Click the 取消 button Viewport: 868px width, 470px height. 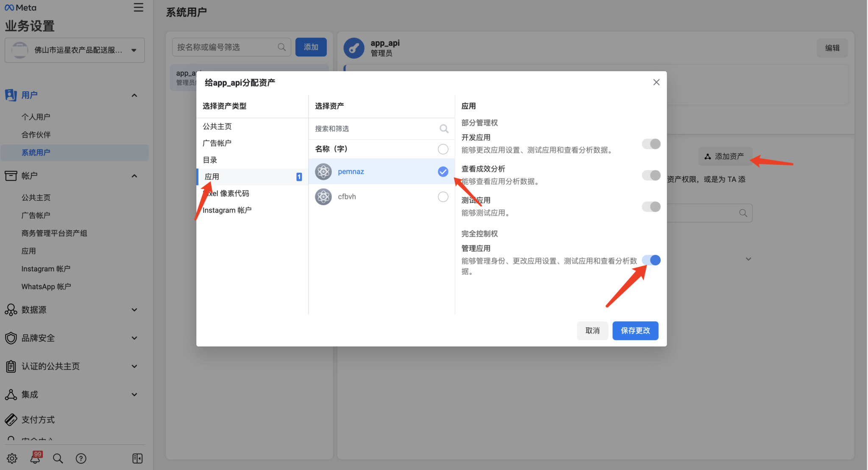[x=592, y=331]
